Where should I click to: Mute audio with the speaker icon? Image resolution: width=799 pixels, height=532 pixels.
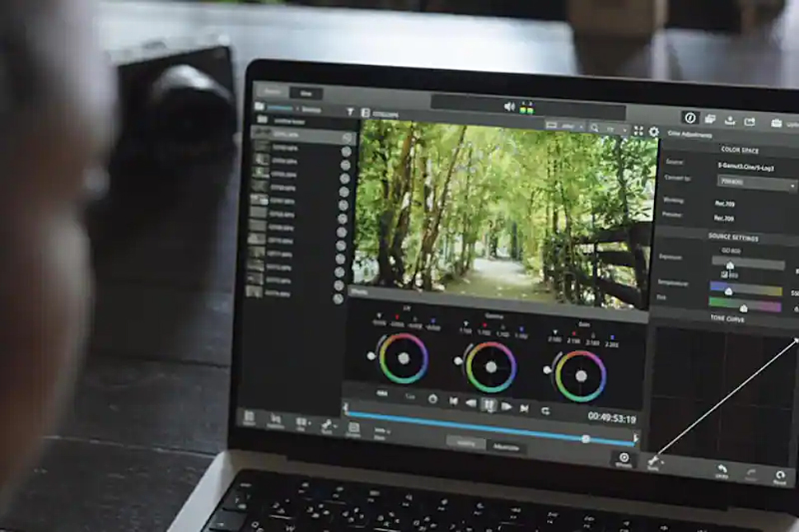pos(509,106)
